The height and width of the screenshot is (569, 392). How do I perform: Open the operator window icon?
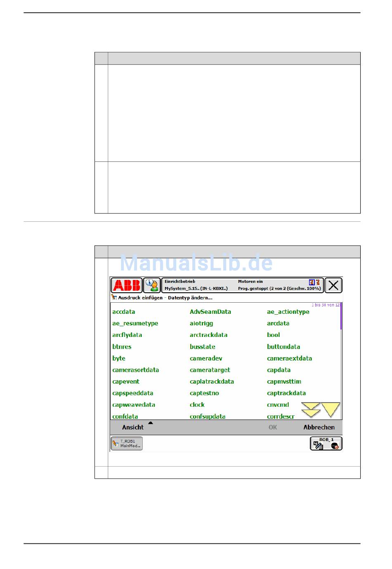[x=152, y=285]
